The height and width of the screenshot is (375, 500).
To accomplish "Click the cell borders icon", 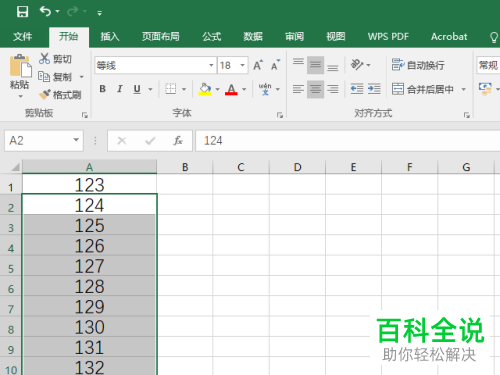I will 170,89.
